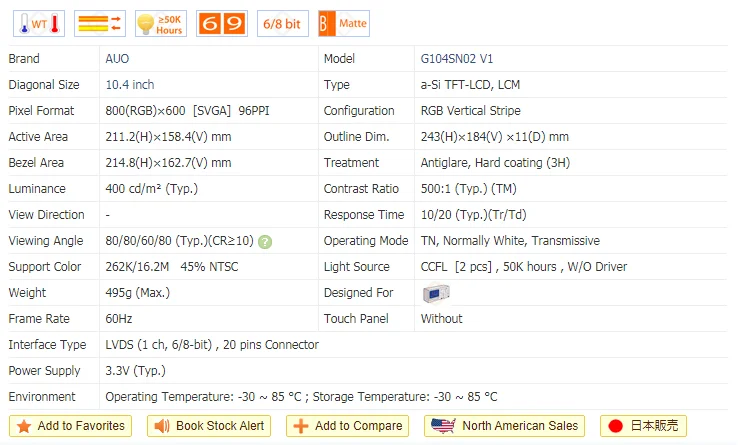Click the G104SN02 V1 model value

(x=457, y=59)
